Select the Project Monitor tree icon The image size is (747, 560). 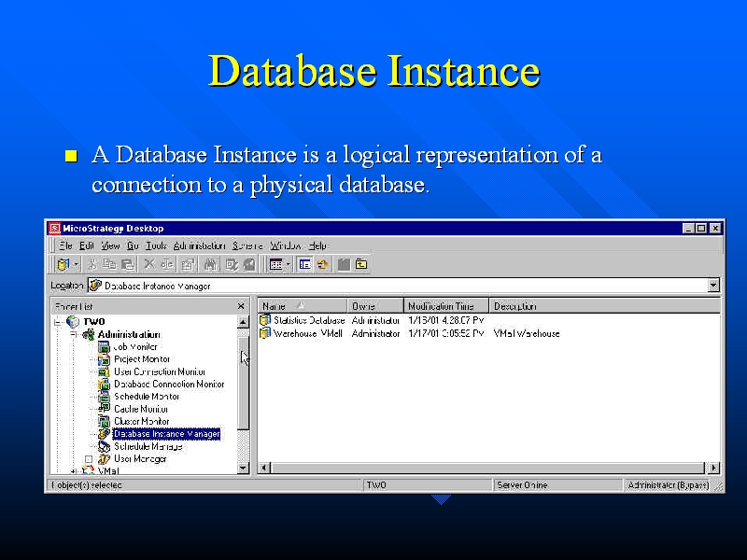click(105, 359)
